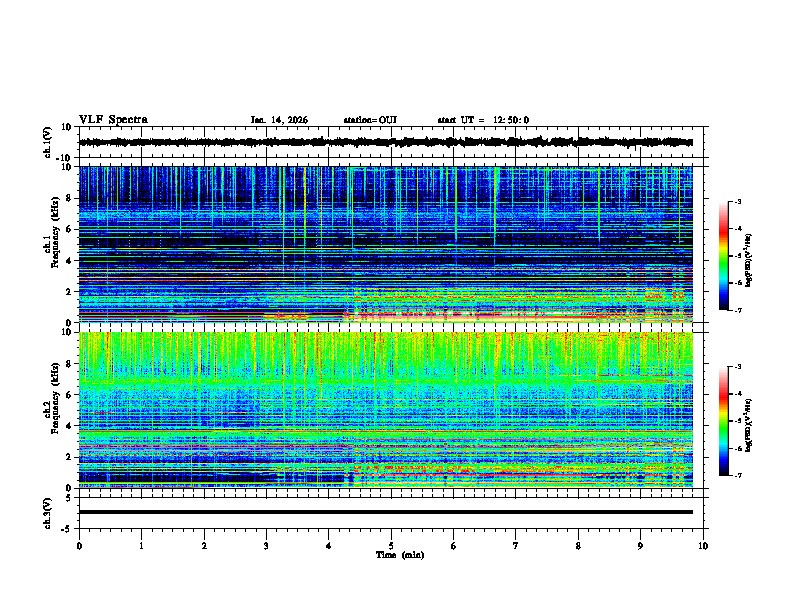Click the 'start UT = 12:50:0' label
Viewport: 792px width, 612px height.
pos(483,120)
